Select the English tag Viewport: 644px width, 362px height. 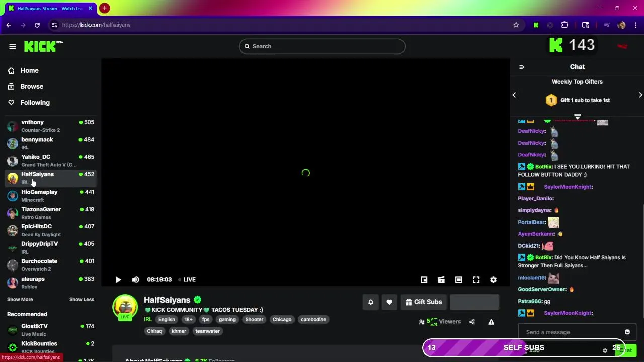point(167,320)
